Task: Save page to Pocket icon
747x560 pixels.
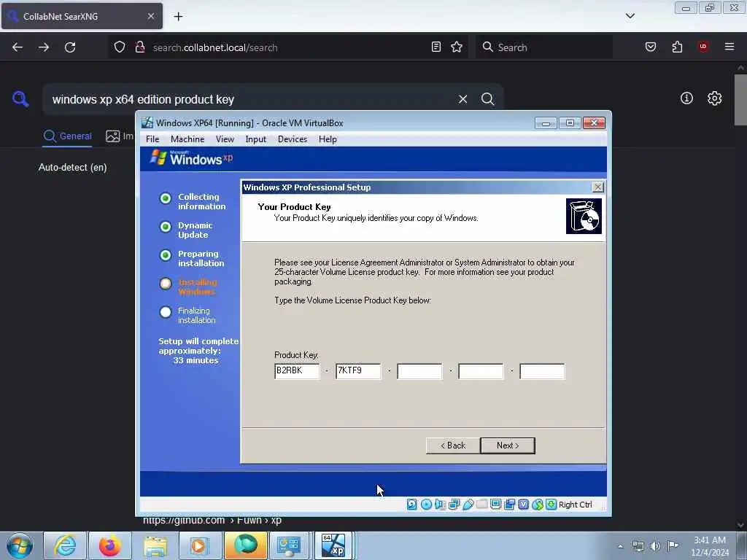Action: click(651, 47)
